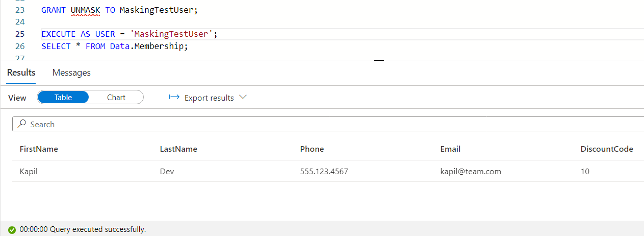Open the Messages tab
Image resolution: width=644 pixels, height=236 pixels.
coord(71,73)
